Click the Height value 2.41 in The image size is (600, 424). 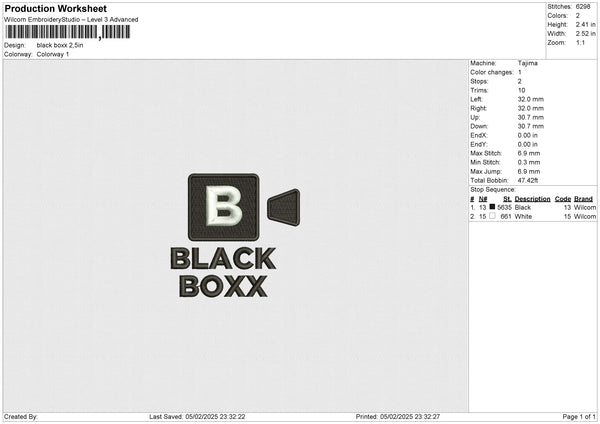[x=585, y=24]
